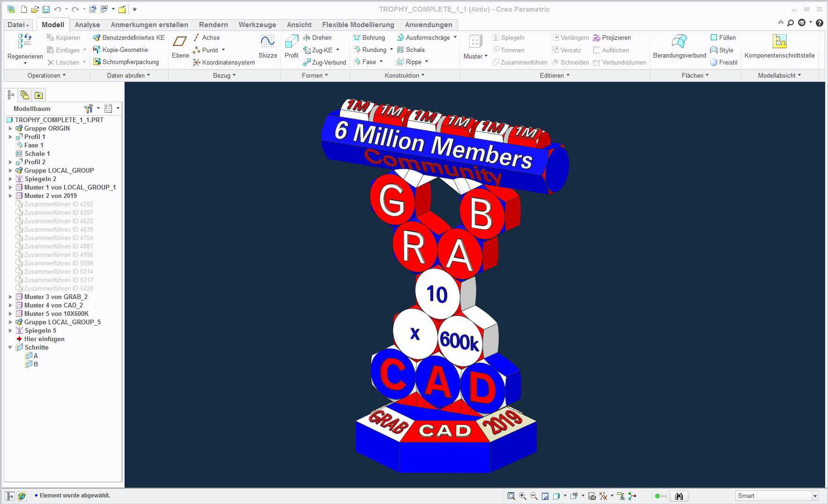Zoom in using the plus magnifier icon
Screen dimensions: 828x504
(x=523, y=496)
